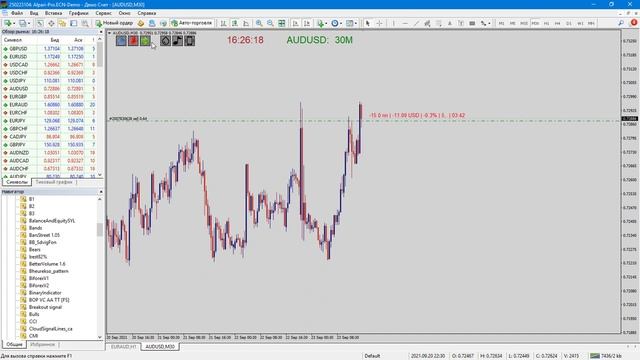Open the Profiles toolbar icon
This screenshot has width=640, height=360.
coord(23,23)
